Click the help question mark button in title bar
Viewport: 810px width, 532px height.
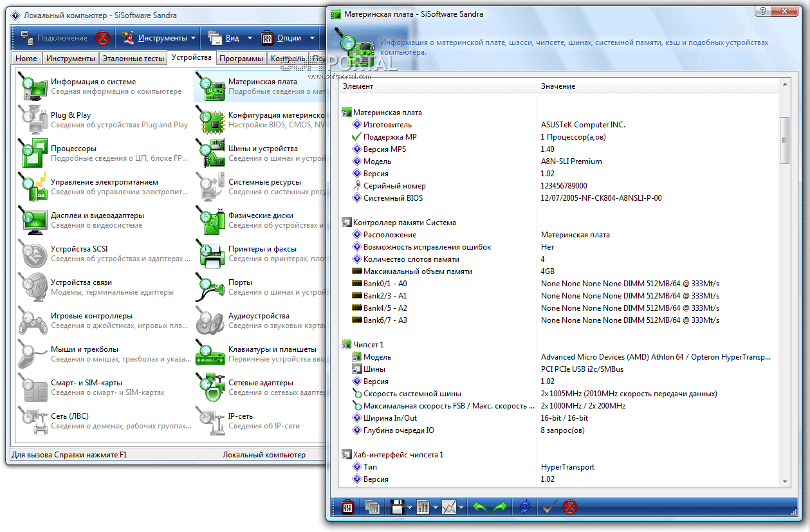[x=763, y=12]
